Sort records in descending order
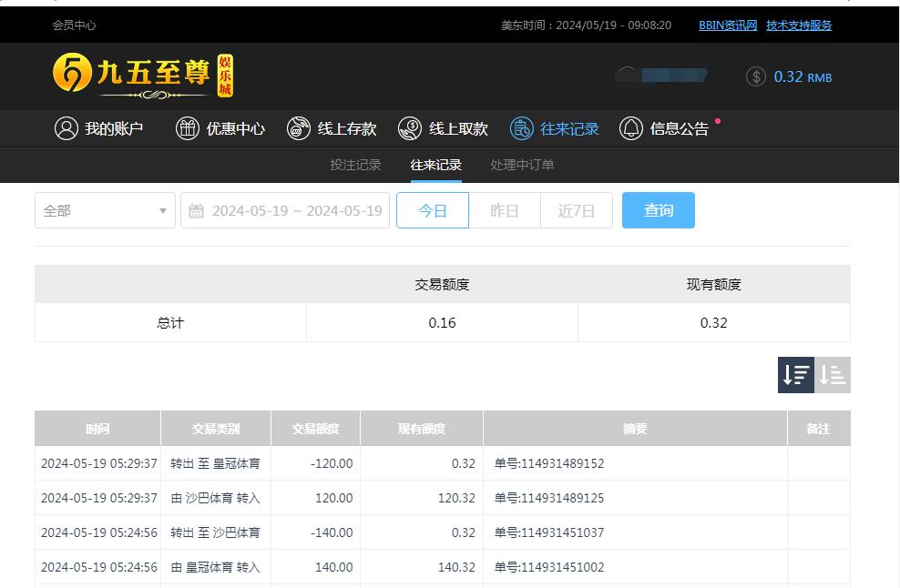The image size is (900, 588). pos(795,375)
